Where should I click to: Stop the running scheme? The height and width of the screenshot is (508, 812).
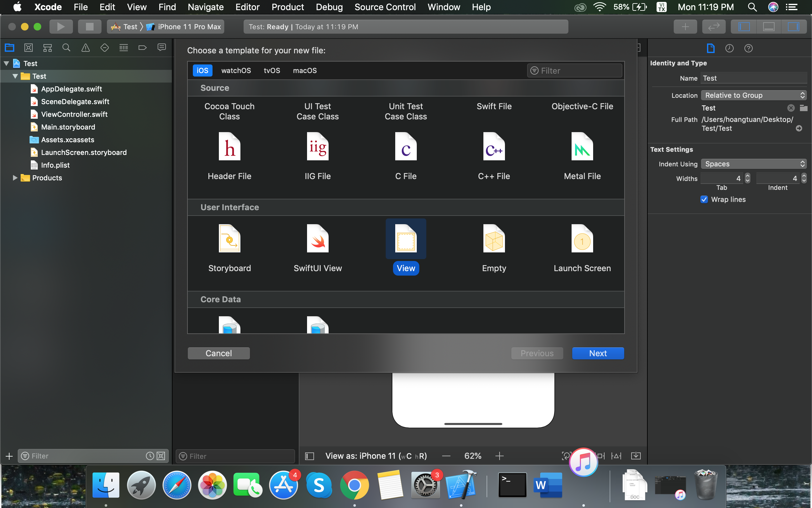[89, 27]
